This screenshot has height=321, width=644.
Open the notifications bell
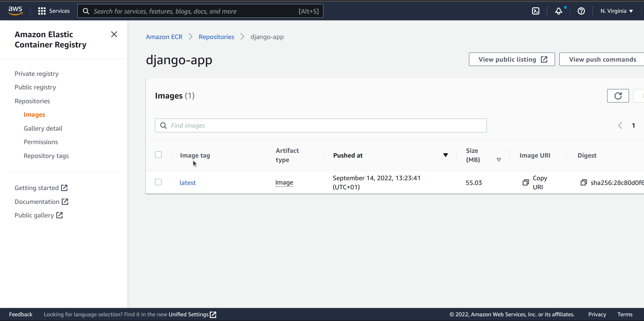[558, 11]
